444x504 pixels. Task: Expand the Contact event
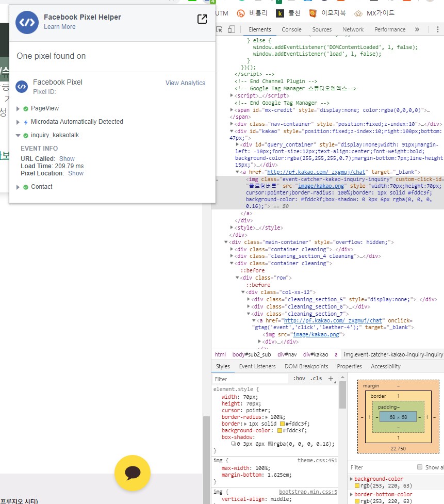pos(18,187)
